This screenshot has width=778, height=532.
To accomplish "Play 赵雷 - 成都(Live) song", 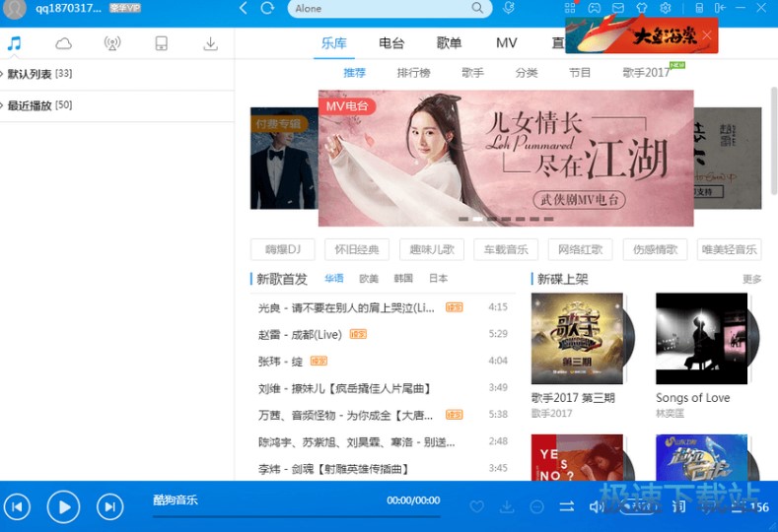I will 383,335.
